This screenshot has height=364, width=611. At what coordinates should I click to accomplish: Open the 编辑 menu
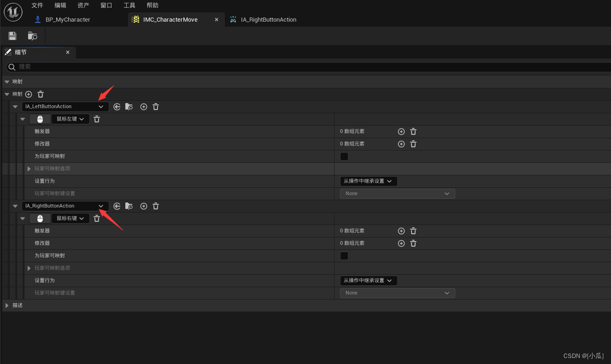(60, 6)
